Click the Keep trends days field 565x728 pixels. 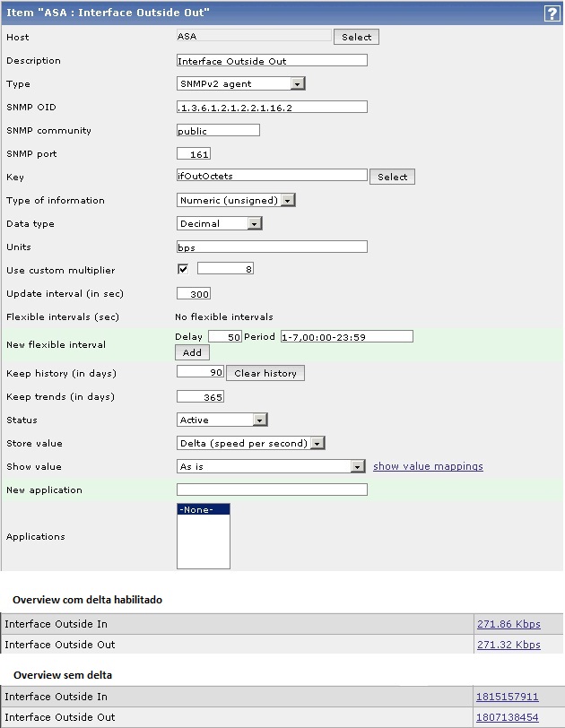point(201,396)
